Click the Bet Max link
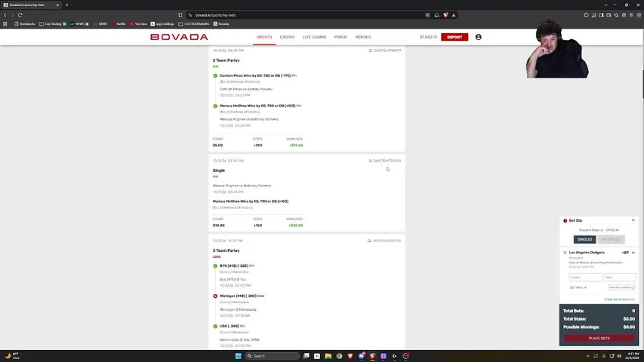 578,287
